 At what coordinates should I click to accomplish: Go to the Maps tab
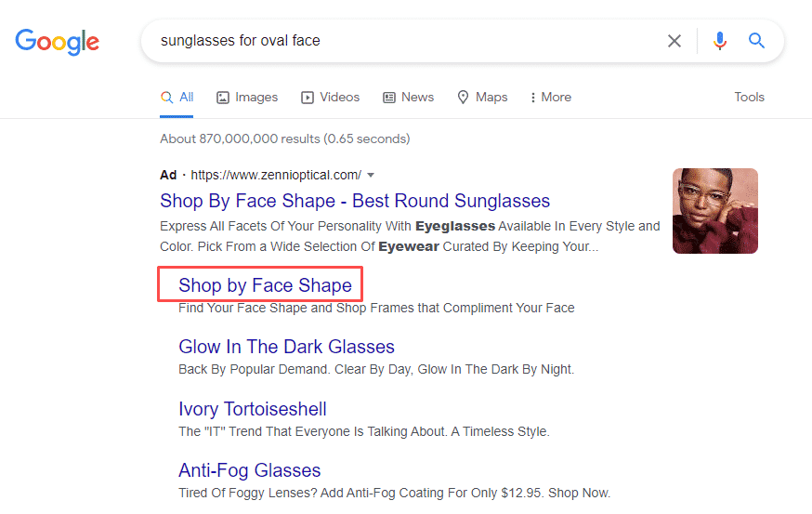coord(482,97)
